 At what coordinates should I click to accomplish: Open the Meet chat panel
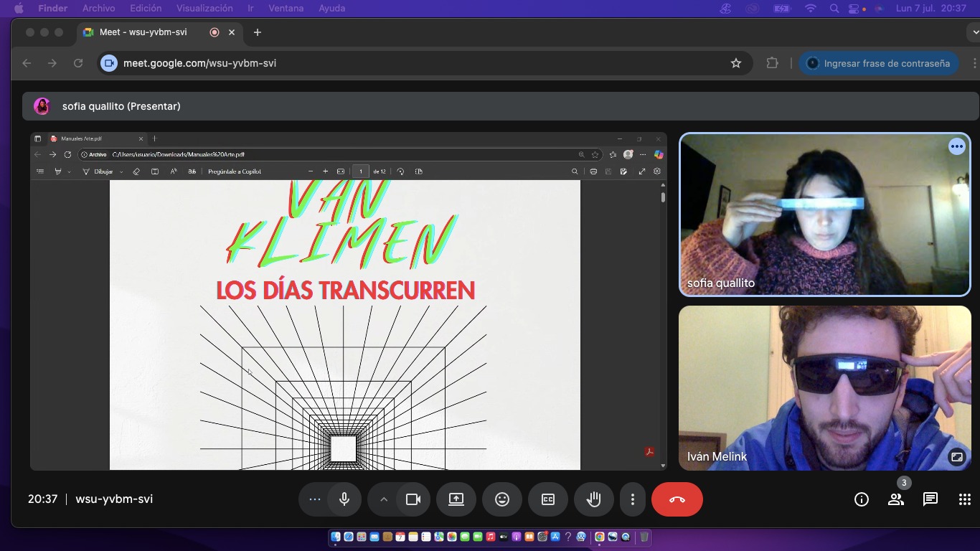tap(930, 499)
